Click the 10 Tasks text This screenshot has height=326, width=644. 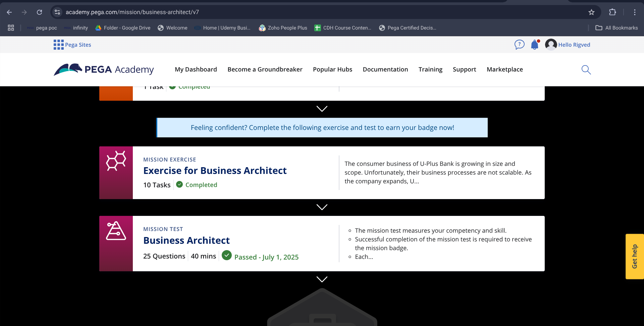point(157,185)
